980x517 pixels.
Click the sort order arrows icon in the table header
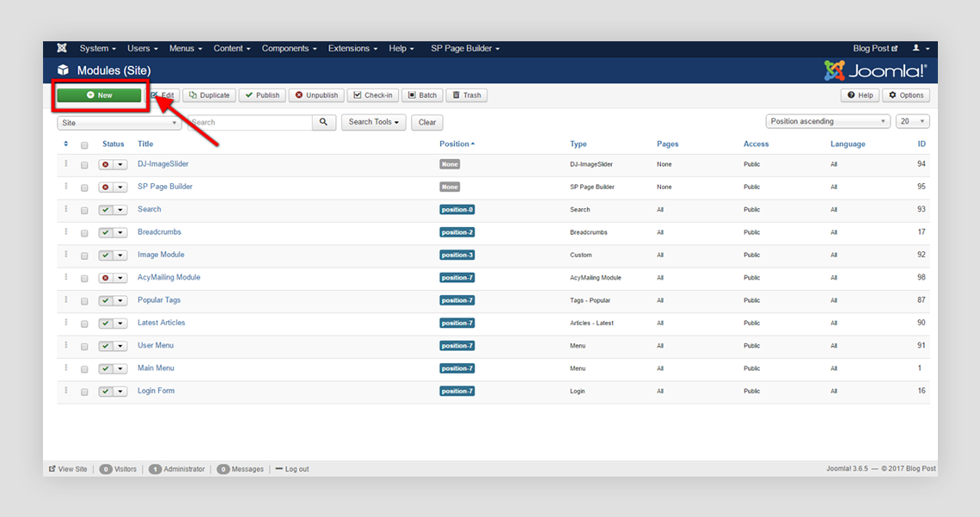coord(65,144)
